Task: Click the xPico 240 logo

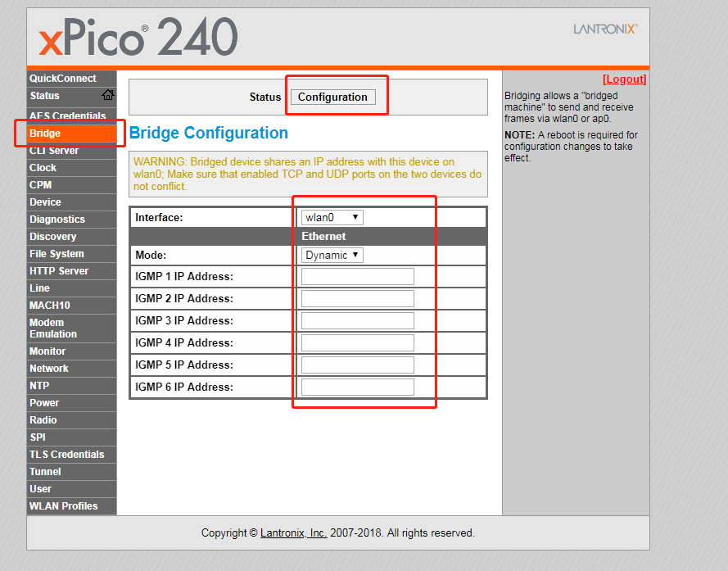Action: pyautogui.click(x=138, y=36)
